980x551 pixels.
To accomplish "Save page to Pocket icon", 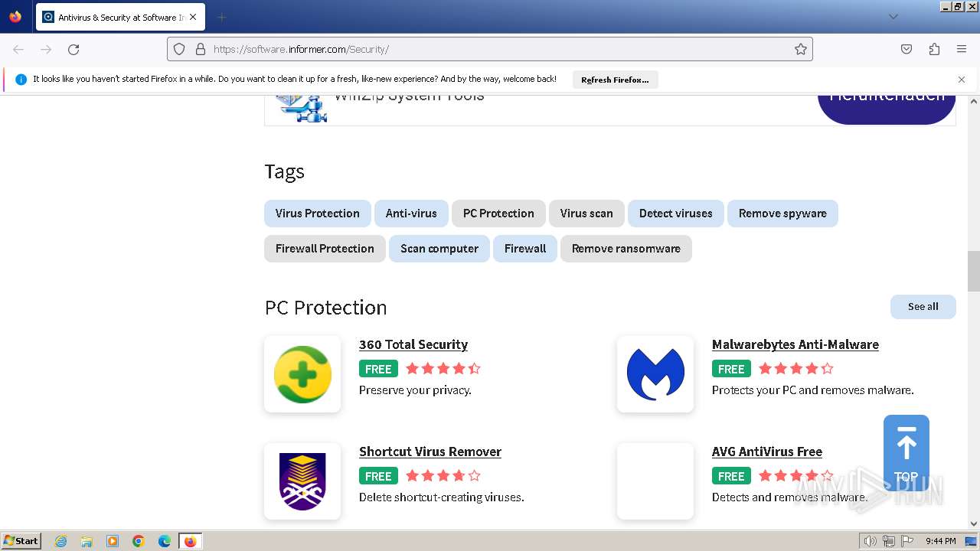I will (x=906, y=49).
